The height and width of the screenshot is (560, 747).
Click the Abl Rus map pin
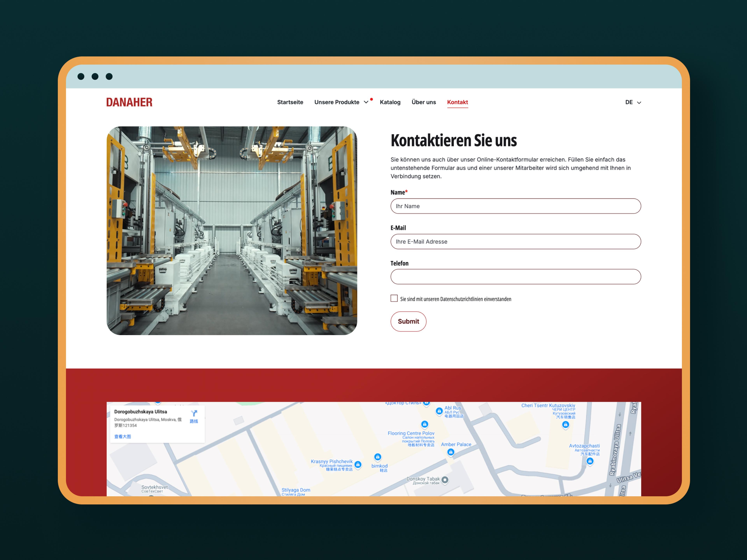439,411
